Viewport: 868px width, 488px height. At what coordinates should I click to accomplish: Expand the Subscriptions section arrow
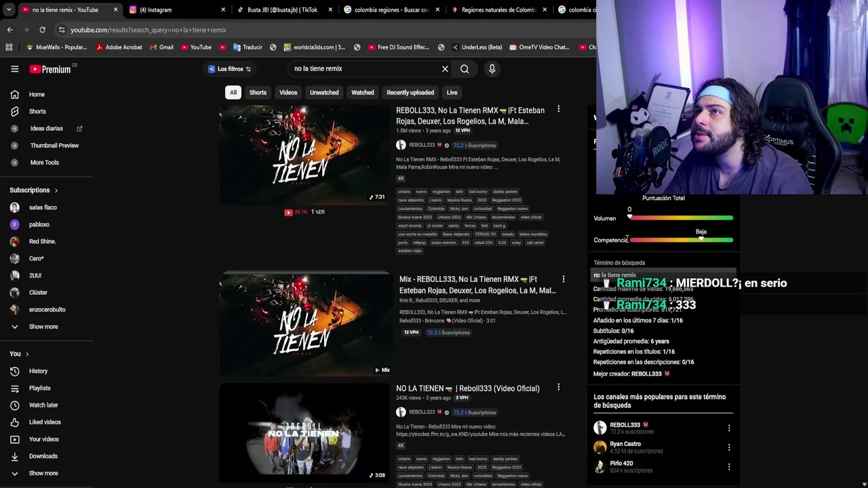click(x=56, y=190)
